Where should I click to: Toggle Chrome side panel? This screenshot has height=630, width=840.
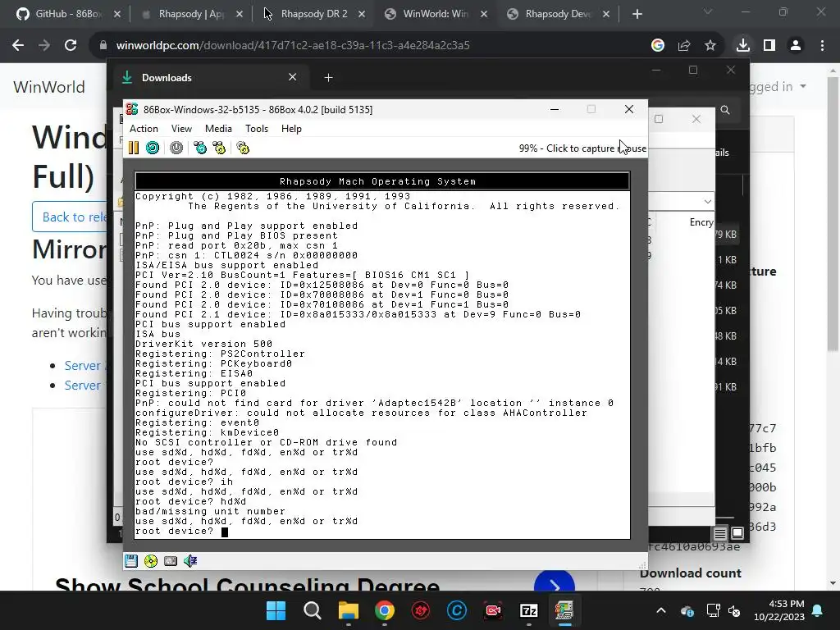[769, 46]
